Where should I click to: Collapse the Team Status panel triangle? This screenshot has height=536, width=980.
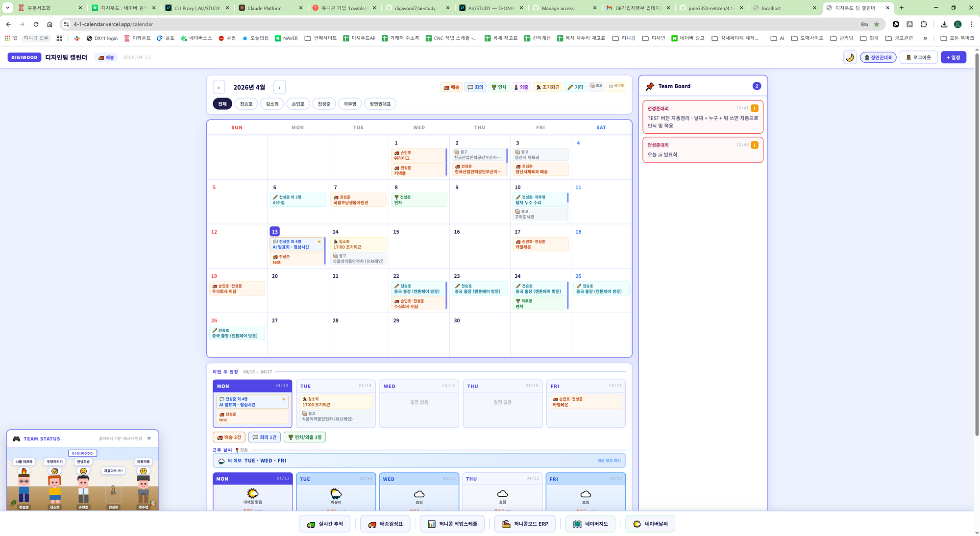tap(149, 439)
